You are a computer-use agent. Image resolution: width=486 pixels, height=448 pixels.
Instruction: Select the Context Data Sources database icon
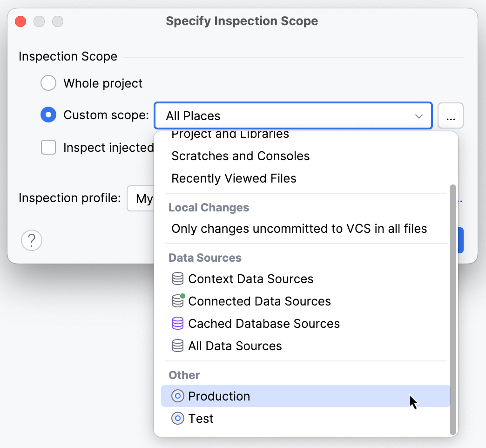[177, 278]
